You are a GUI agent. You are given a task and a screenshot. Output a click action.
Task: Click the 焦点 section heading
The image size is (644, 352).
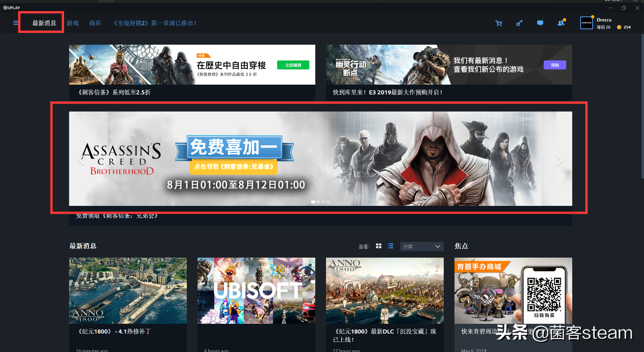[461, 246]
